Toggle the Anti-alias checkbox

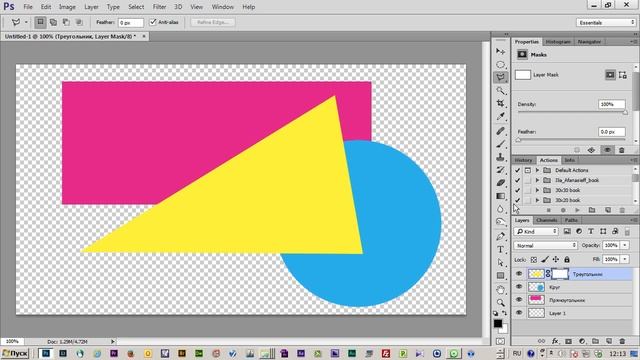coord(153,22)
